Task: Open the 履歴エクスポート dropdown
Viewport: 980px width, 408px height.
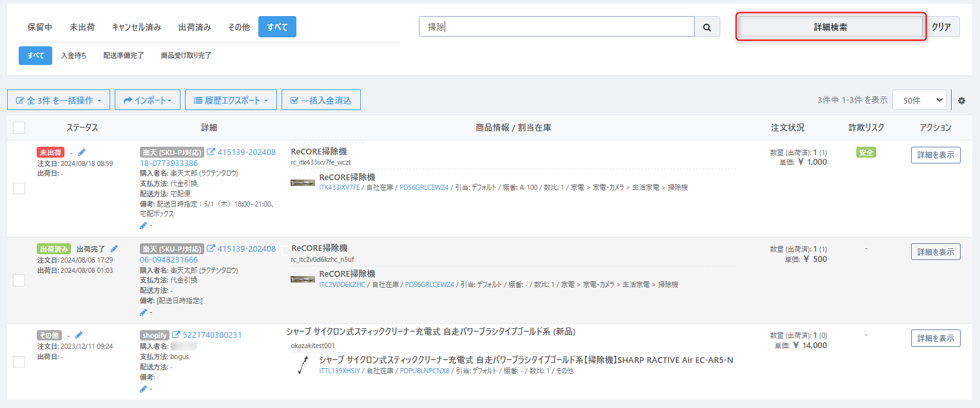Action: point(231,100)
